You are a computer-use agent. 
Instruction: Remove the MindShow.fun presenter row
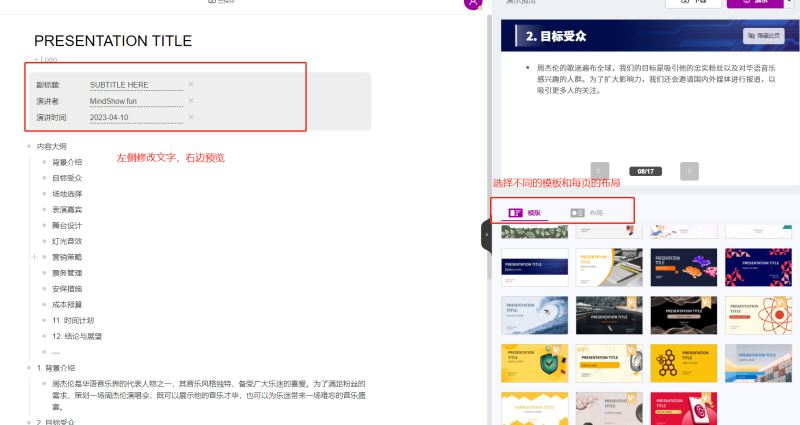pos(191,101)
